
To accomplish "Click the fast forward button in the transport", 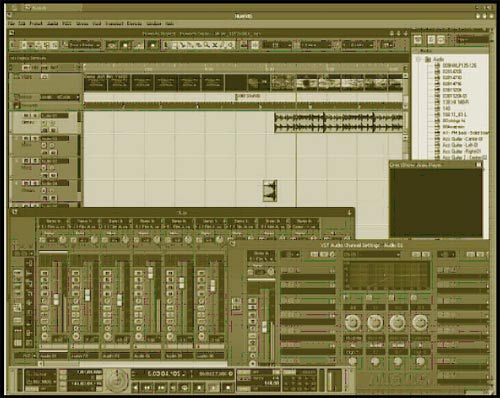I will [161, 388].
